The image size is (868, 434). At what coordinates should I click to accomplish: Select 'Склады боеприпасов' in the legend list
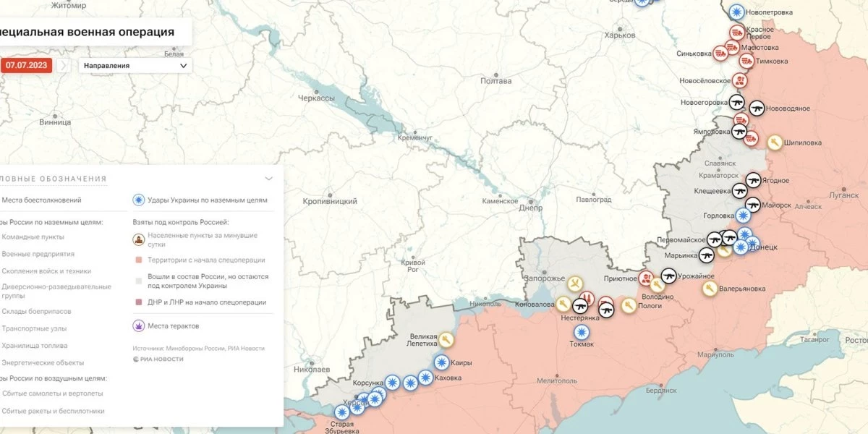(x=36, y=311)
